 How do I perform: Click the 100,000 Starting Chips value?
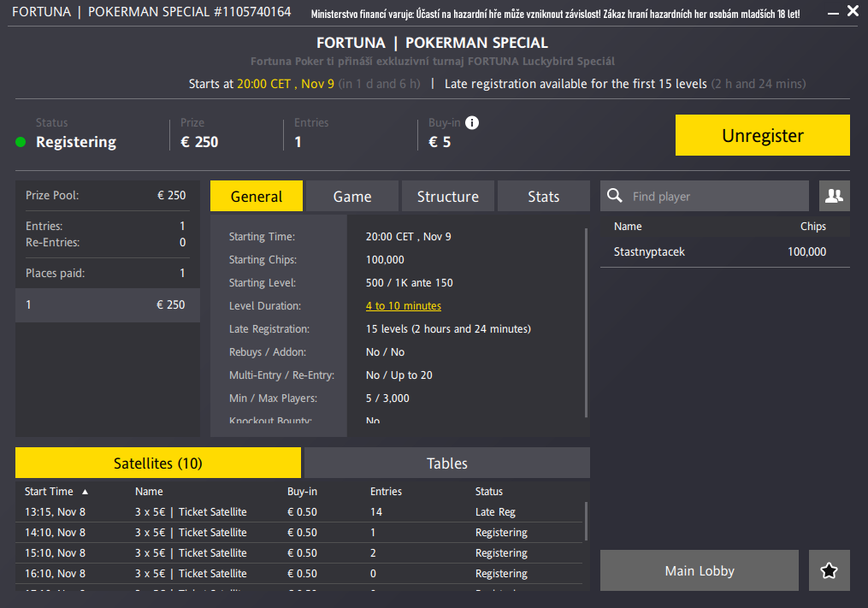tap(385, 260)
